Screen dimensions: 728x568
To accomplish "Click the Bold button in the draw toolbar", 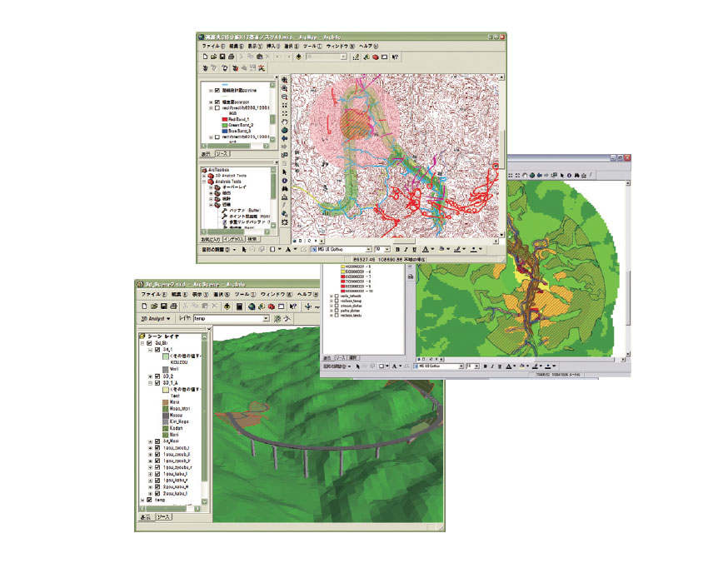I will click(397, 248).
